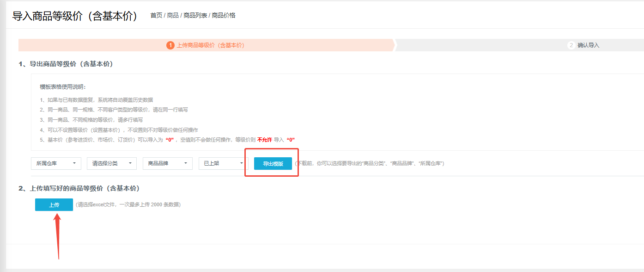Click the 上传 upload button
644x272 pixels.
[54, 204]
